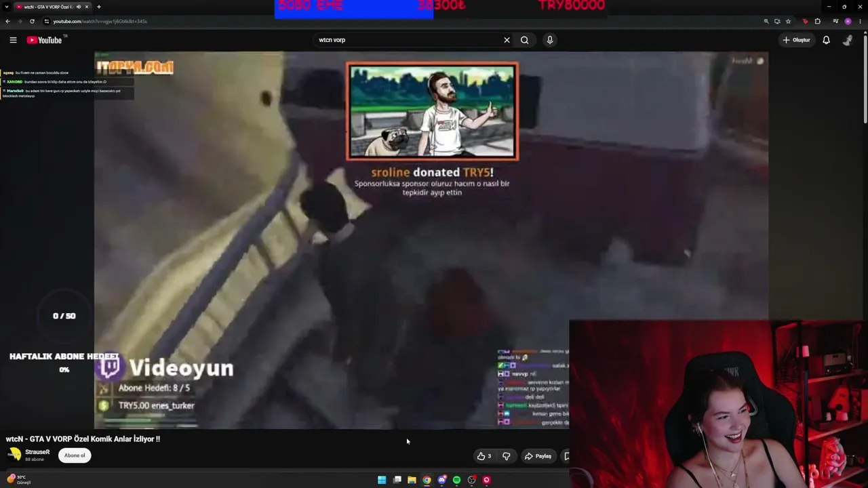View site information icon in address bar
The image size is (868, 488).
tap(46, 21)
